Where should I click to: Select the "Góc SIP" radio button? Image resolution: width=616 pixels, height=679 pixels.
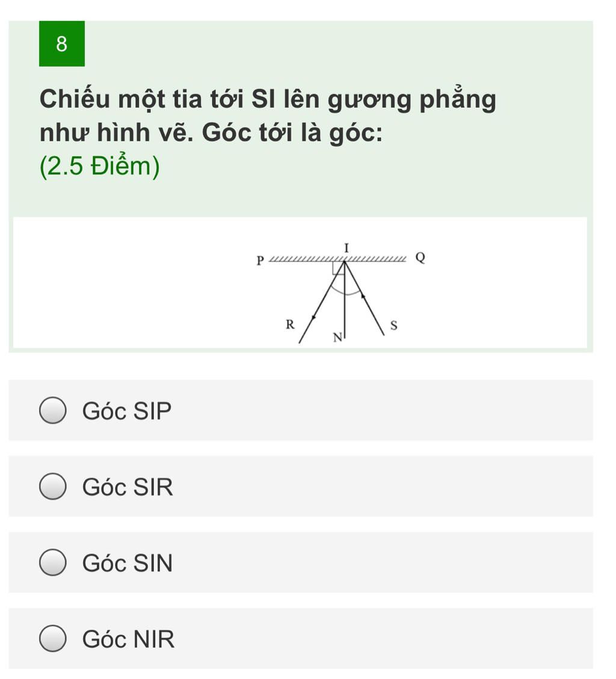click(53, 410)
